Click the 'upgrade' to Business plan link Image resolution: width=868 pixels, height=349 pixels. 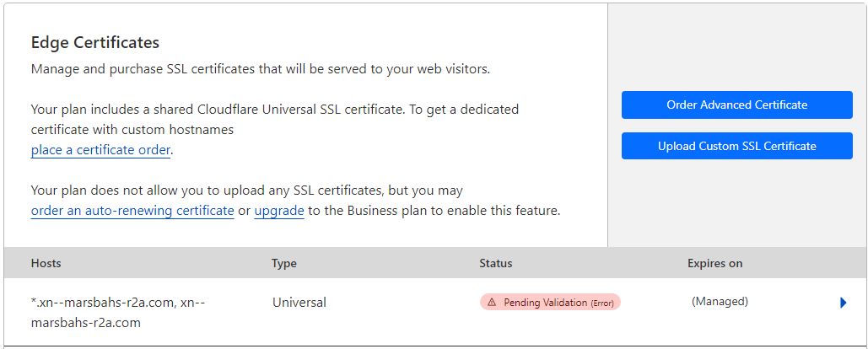click(x=279, y=211)
